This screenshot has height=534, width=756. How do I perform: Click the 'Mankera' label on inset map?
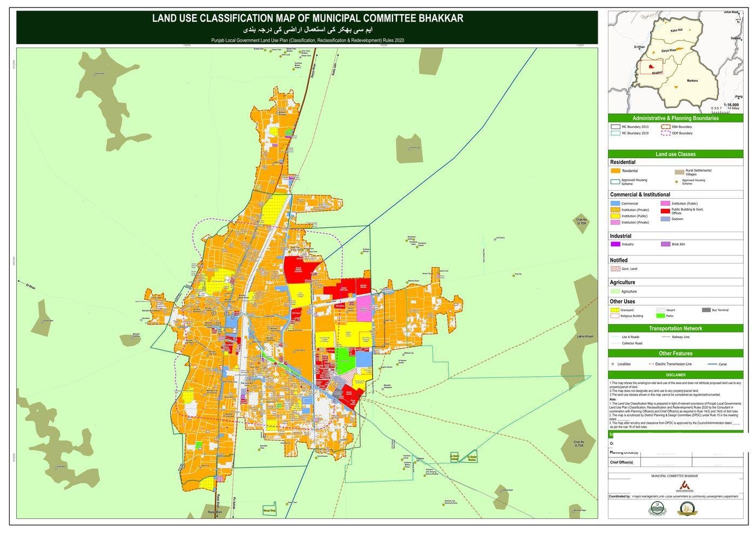coord(692,81)
